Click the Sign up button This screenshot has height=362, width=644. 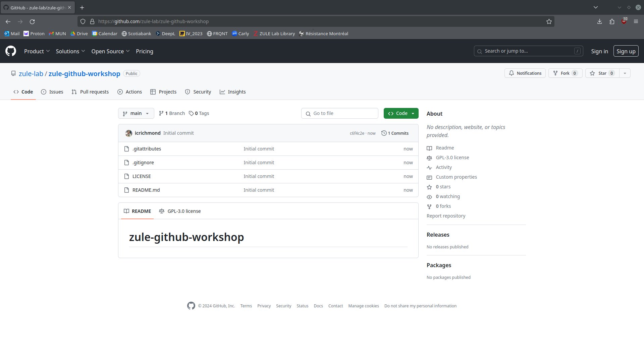626,51
